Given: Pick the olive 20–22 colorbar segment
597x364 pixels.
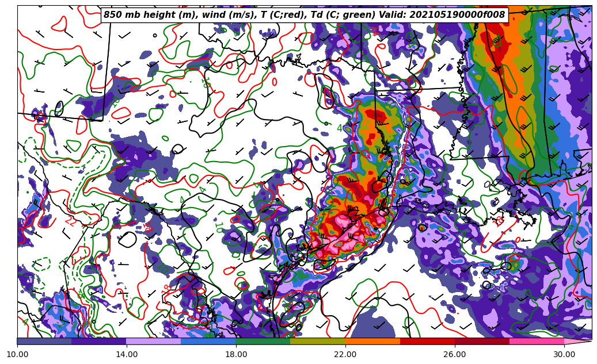Looking at the screenshot, I should pos(318,341).
